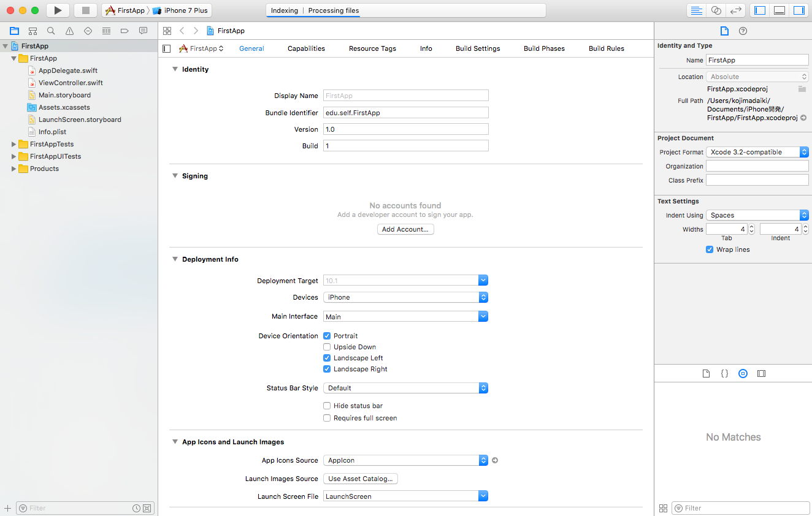The height and width of the screenshot is (516, 812).
Task: Check Hide status bar
Action: coord(327,406)
